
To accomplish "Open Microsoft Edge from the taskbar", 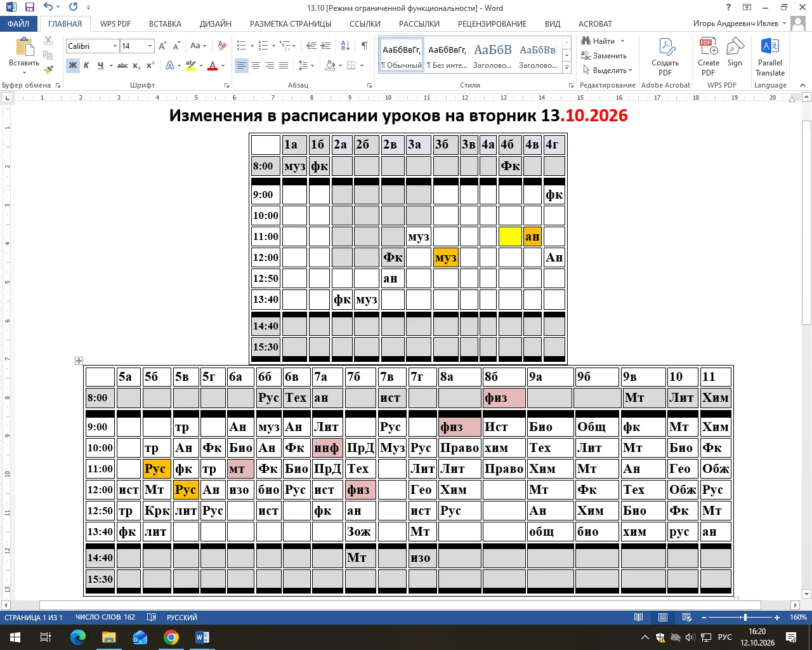I will pos(78,637).
